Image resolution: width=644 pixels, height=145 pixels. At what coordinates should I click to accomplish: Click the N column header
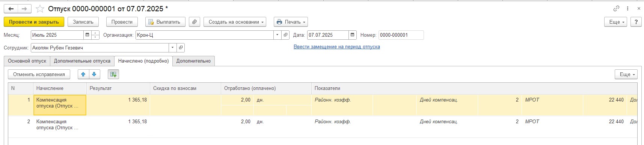(21, 88)
